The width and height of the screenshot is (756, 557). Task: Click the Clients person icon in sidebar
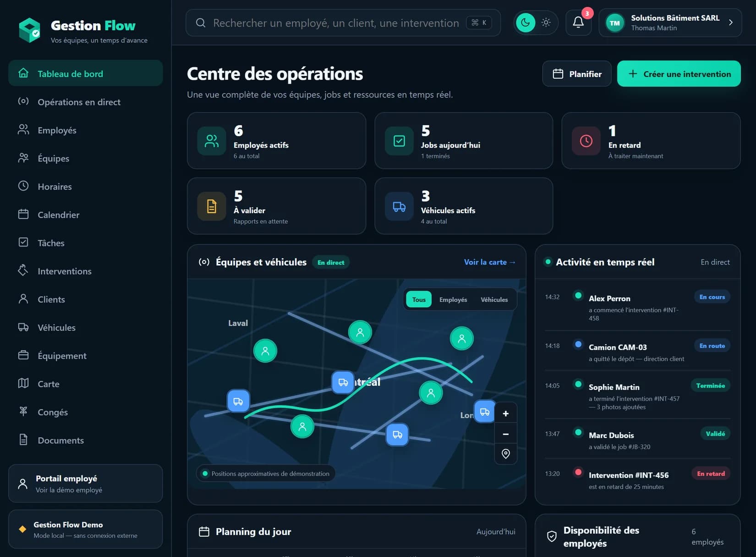pos(23,299)
